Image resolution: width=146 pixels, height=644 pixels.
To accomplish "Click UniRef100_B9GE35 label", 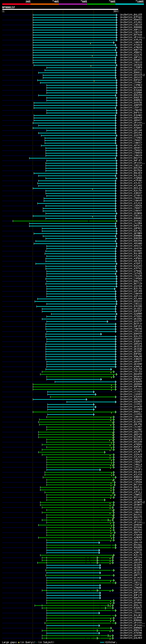I will point(131,98).
